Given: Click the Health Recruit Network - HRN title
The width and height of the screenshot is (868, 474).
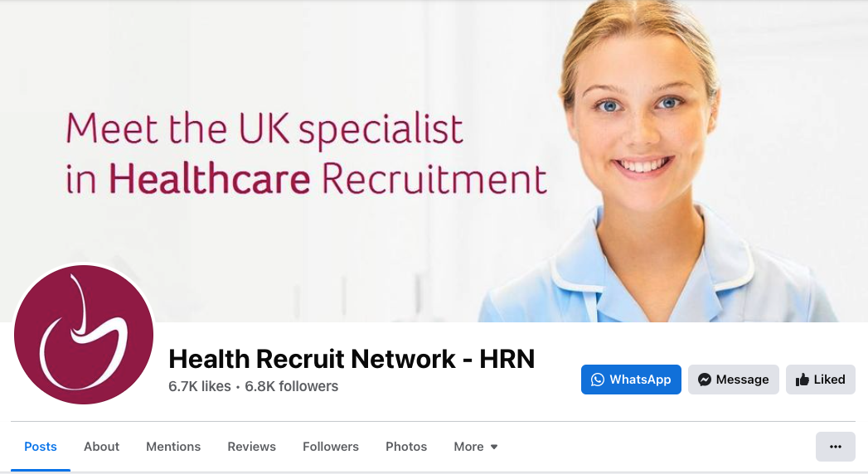Looking at the screenshot, I should (x=352, y=359).
